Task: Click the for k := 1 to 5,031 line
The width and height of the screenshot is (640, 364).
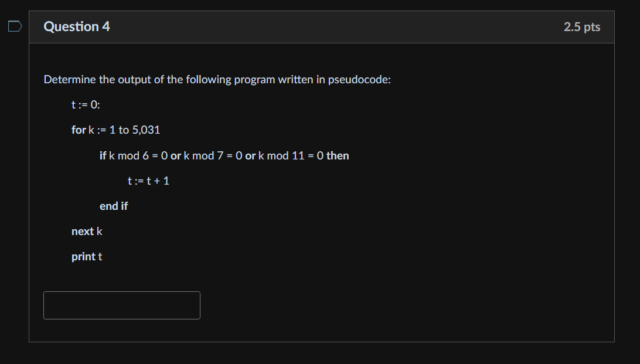Action: 115,130
